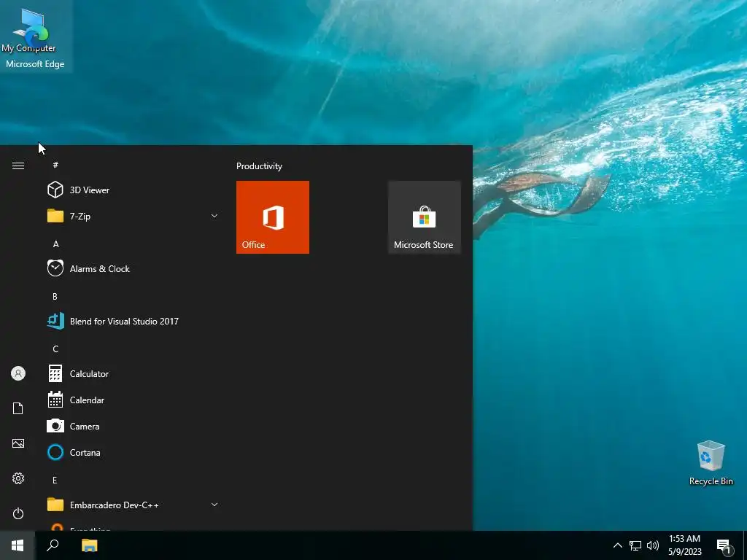This screenshot has height=560, width=747.
Task: Open the 3D Viewer app
Action: click(132, 190)
